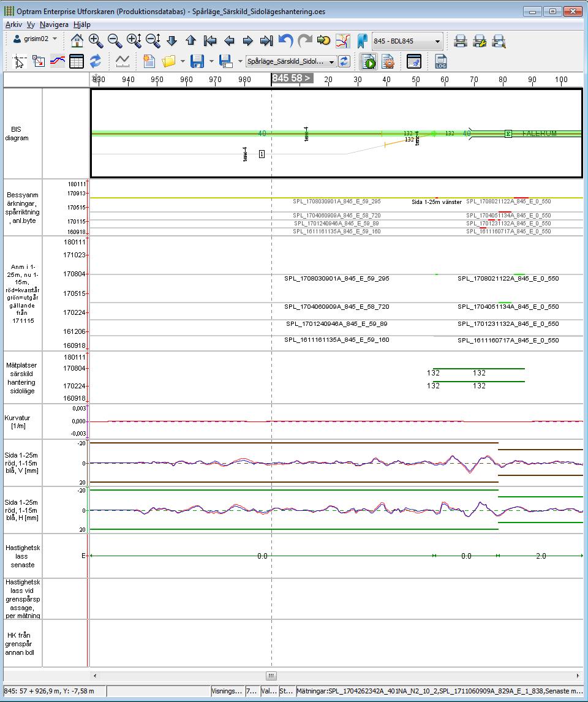Open the Navigera menu
This screenshot has width=588, height=702.
click(54, 25)
